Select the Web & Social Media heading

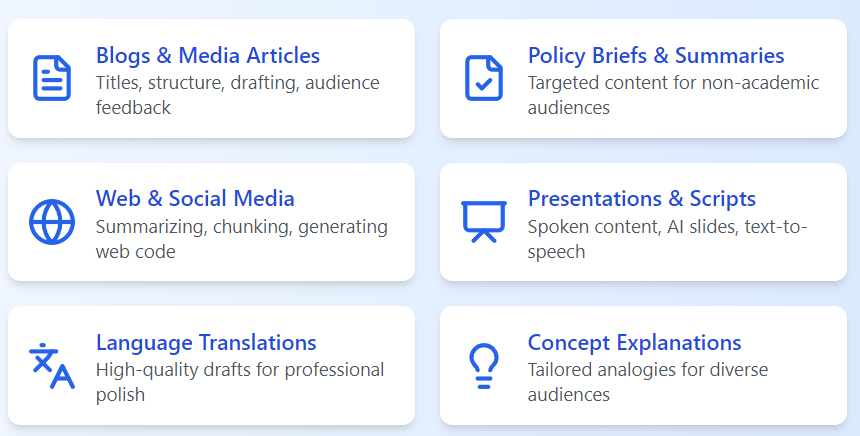195,198
